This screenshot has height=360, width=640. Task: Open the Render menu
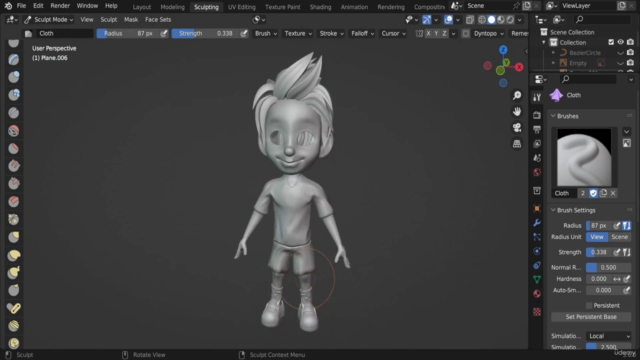pyautogui.click(x=60, y=6)
